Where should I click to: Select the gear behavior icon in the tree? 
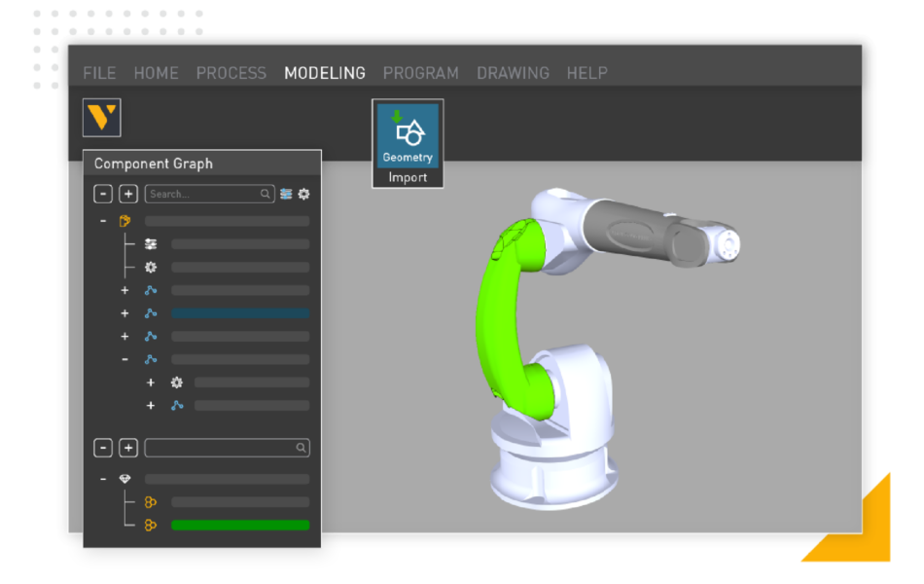tap(150, 267)
